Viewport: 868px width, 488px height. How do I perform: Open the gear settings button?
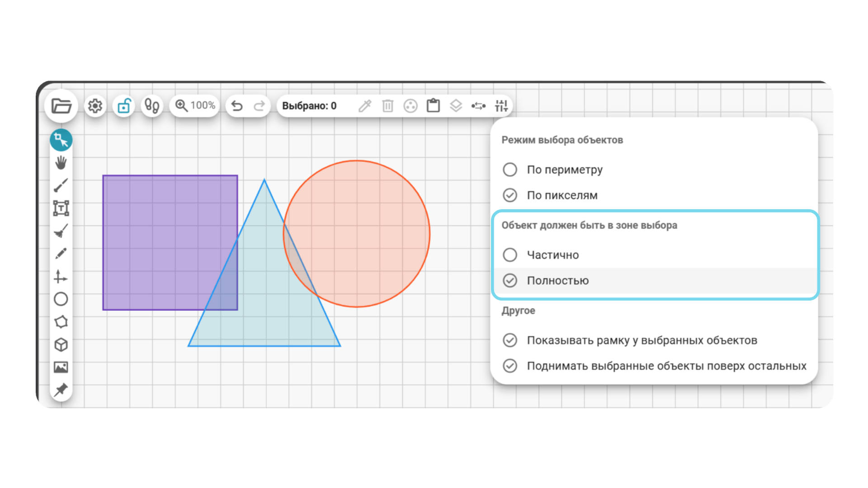[x=95, y=106]
